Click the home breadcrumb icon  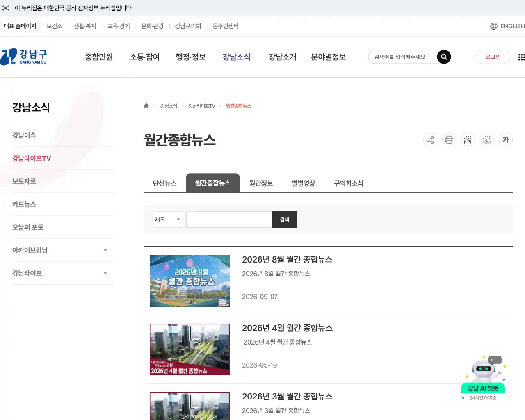pos(146,106)
